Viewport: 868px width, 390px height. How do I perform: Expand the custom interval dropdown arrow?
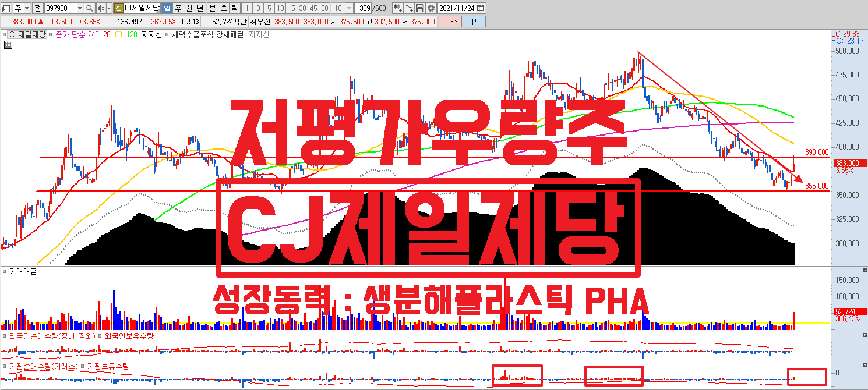[349, 8]
